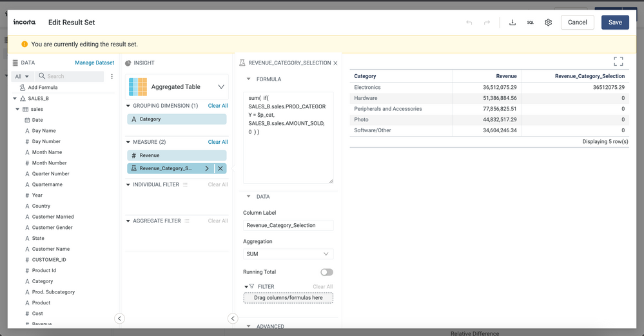Click the fullscreen expand icon
This screenshot has height=336, width=644.
point(618,61)
